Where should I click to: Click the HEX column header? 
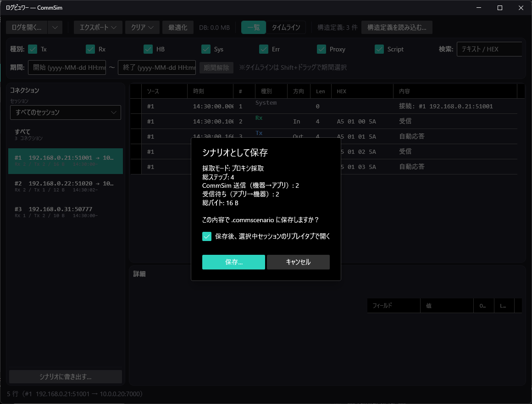click(x=362, y=91)
